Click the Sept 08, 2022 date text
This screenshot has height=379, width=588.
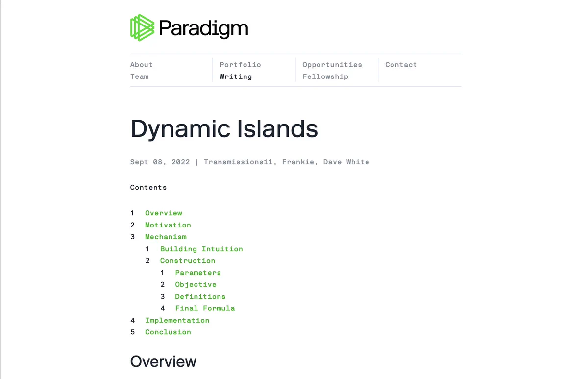coord(160,162)
